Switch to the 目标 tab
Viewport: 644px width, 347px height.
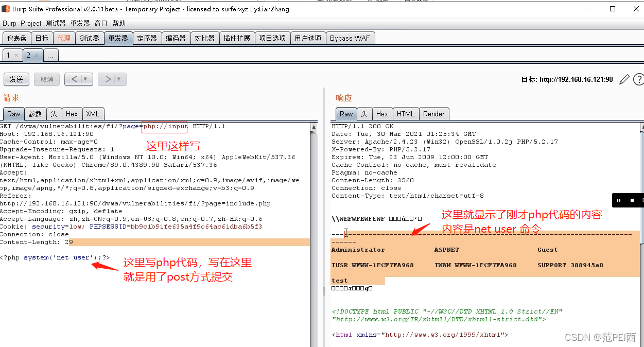pos(42,38)
